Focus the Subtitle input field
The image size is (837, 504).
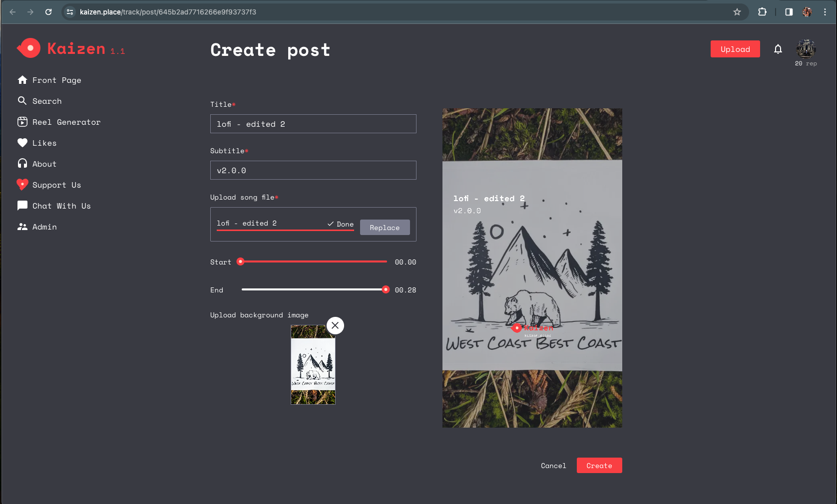click(313, 170)
